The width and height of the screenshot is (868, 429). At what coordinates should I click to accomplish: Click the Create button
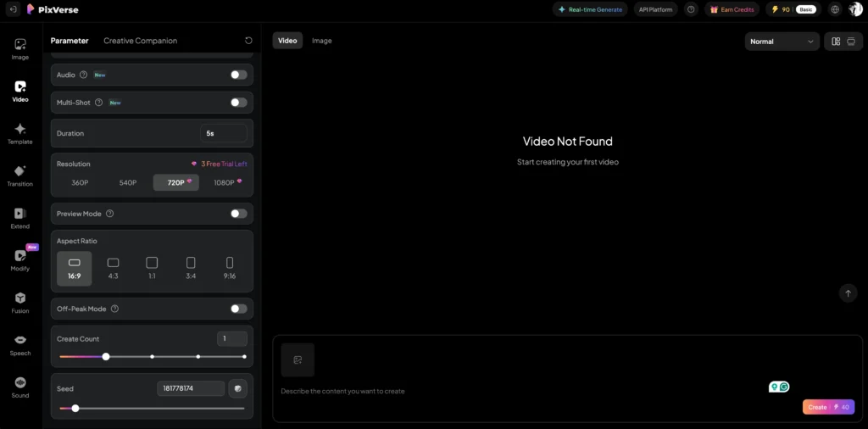tap(829, 407)
